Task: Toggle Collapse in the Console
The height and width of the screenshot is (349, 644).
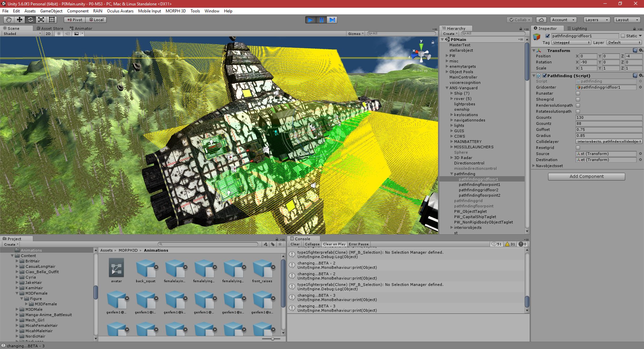Action: click(x=312, y=244)
